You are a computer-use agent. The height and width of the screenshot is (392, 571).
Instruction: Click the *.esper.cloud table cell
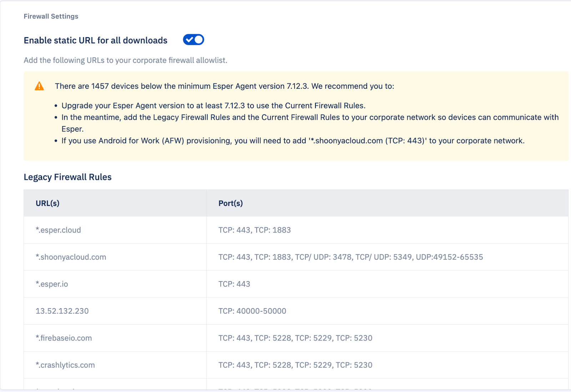point(58,230)
